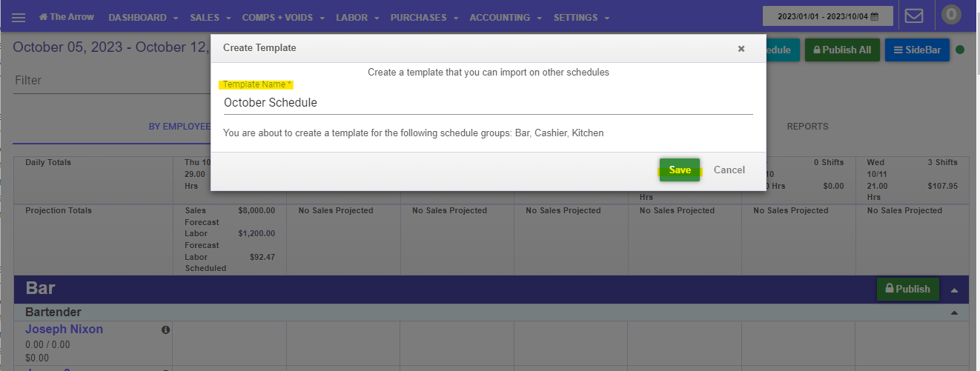Save the October Schedule template
Image resolution: width=980 pixels, height=371 pixels.
click(x=679, y=170)
